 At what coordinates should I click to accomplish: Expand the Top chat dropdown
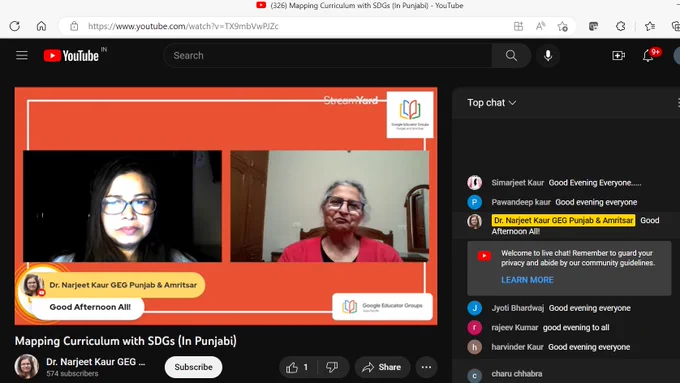[491, 103]
